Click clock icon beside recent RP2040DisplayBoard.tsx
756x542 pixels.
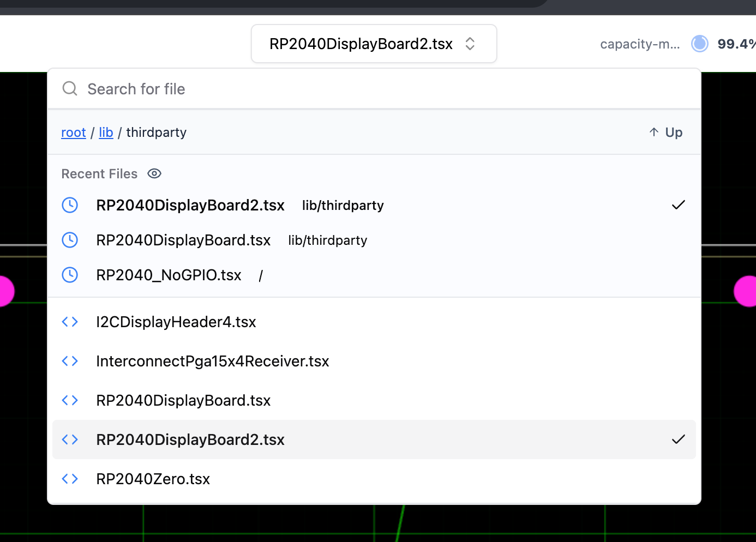(x=70, y=240)
